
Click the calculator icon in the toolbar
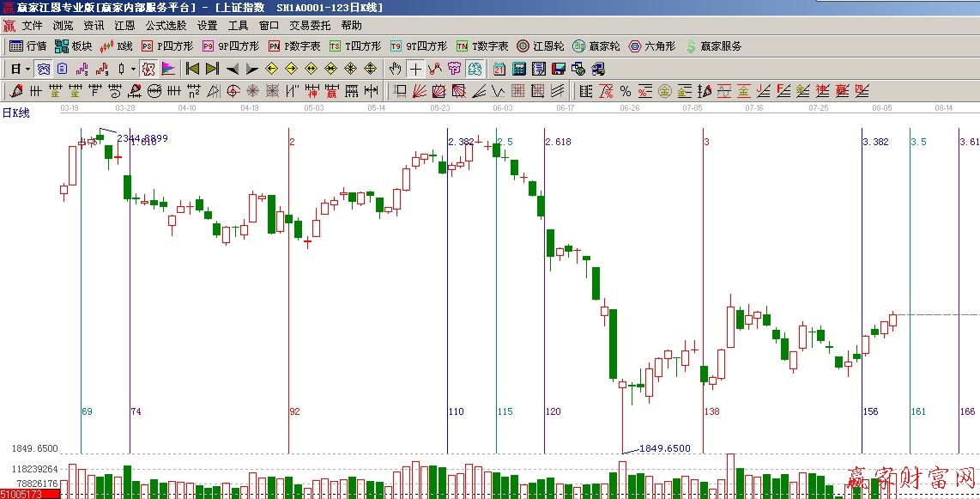coord(519,69)
